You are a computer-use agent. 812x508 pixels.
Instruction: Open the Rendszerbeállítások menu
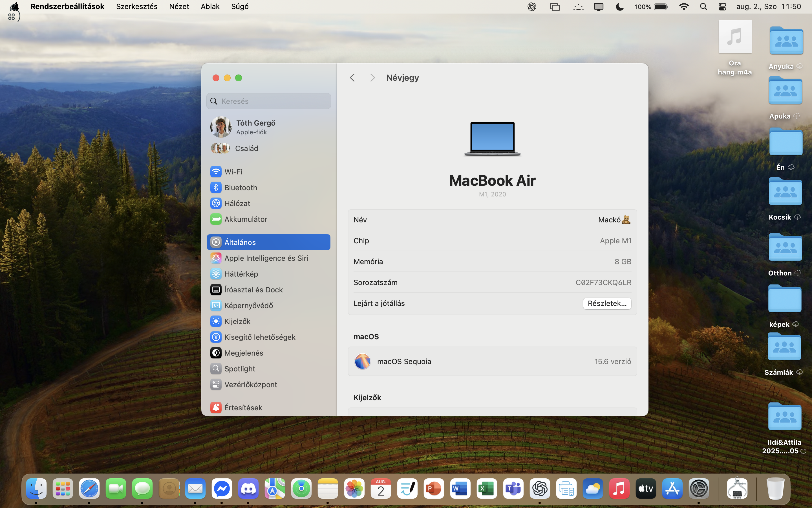[67, 7]
